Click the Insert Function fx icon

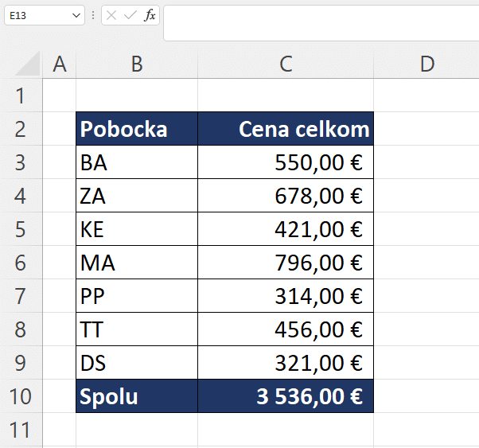(150, 15)
